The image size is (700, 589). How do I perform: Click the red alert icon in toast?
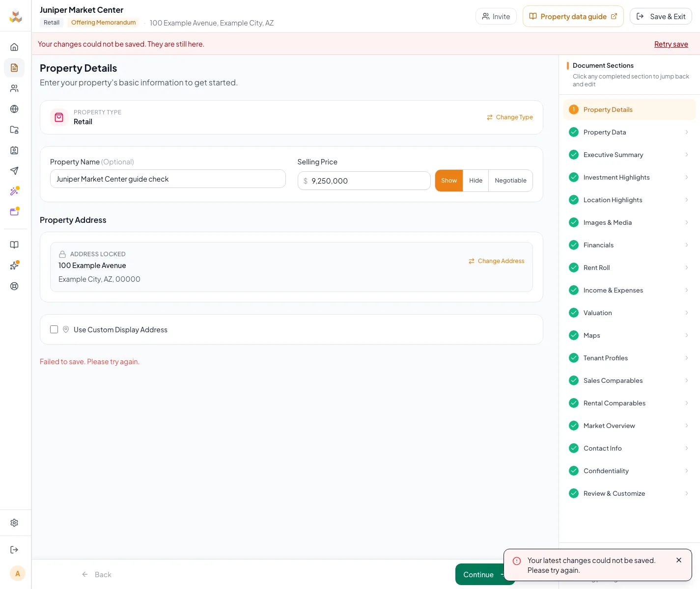point(517,561)
